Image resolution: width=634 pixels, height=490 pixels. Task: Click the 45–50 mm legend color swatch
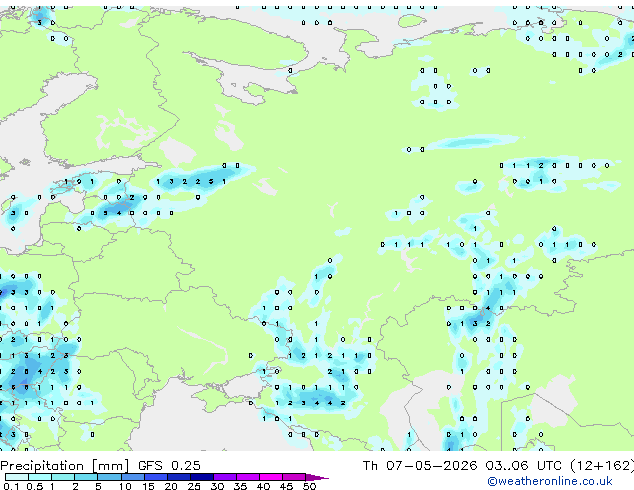294,477
